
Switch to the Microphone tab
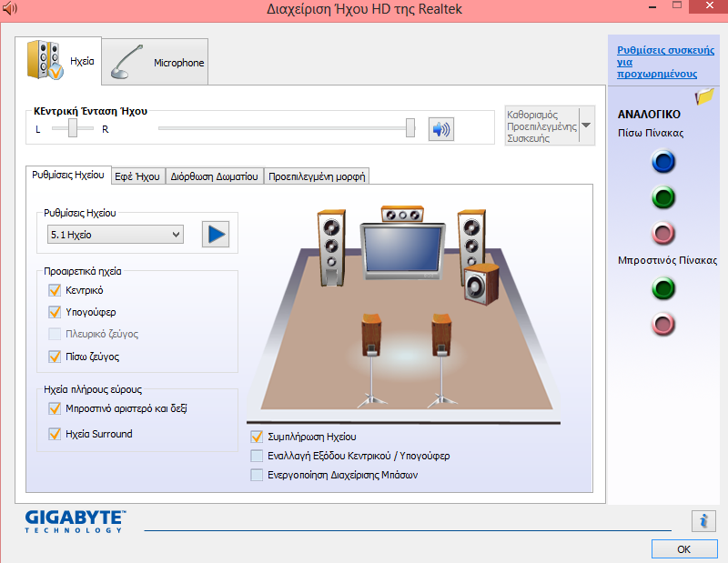155,62
